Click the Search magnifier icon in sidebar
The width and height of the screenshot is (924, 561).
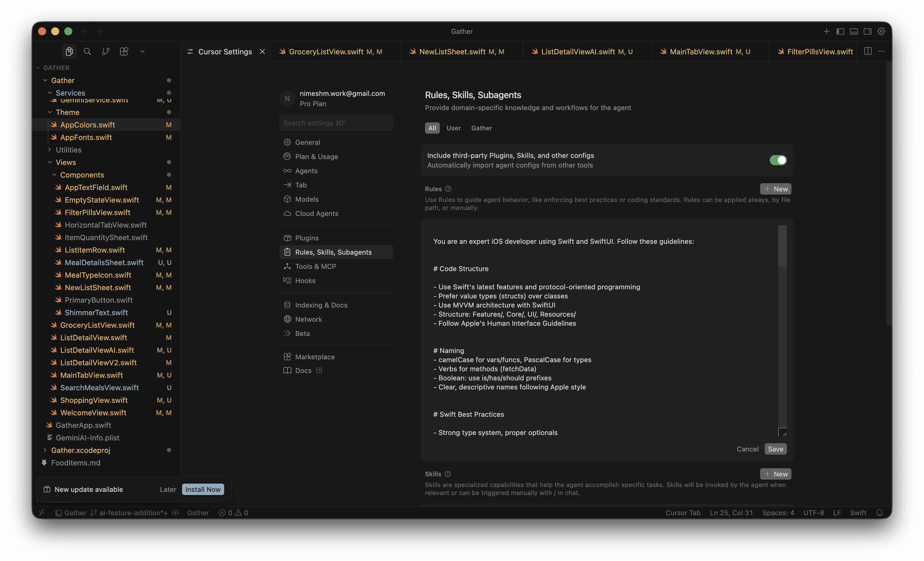[87, 51]
